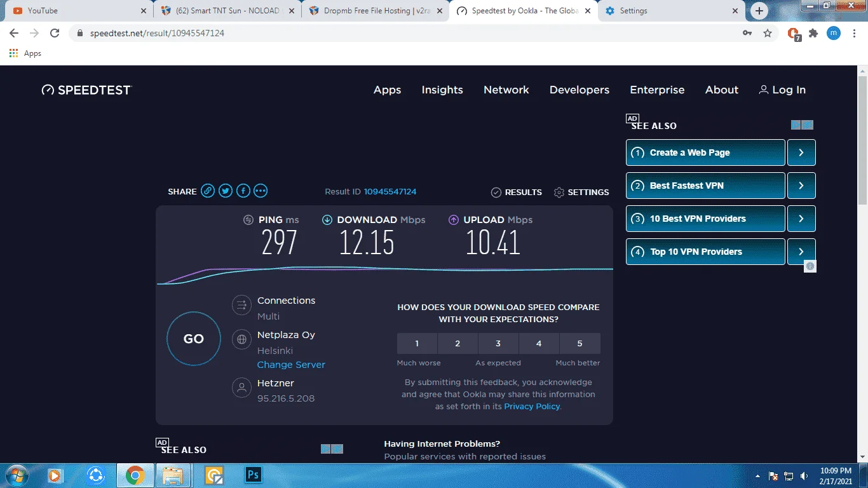Click the Top 10 VPN Providers ad link
868x488 pixels.
(705, 252)
